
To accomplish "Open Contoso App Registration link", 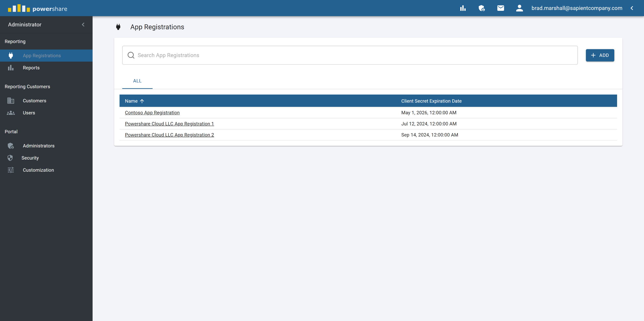I will point(152,113).
